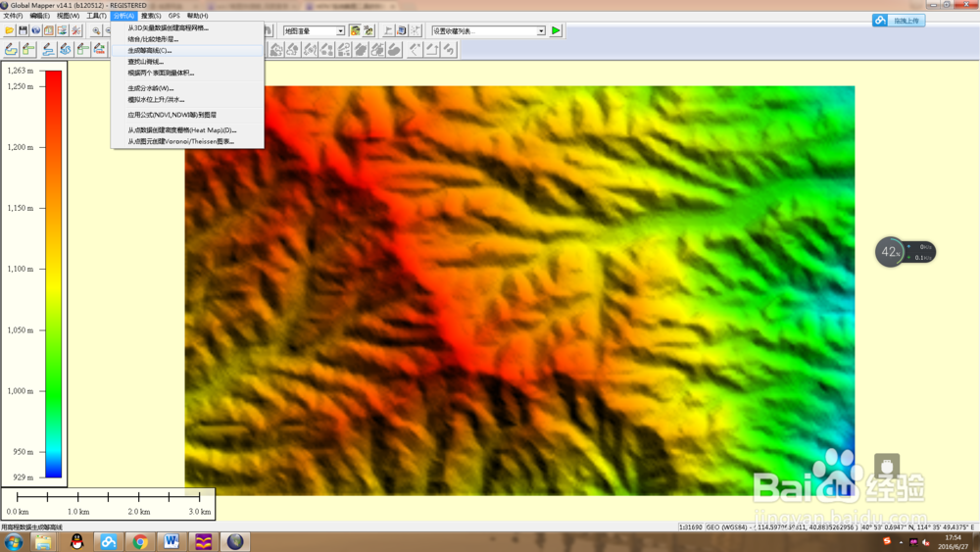The width and height of the screenshot is (980, 552).
Task: Click the Open Data File folder icon
Action: (10, 30)
